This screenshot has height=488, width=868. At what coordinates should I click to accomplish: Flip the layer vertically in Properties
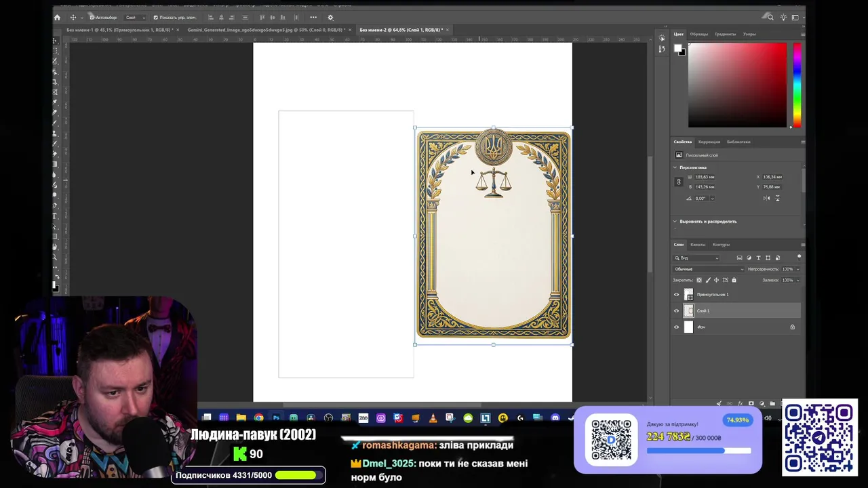(777, 198)
